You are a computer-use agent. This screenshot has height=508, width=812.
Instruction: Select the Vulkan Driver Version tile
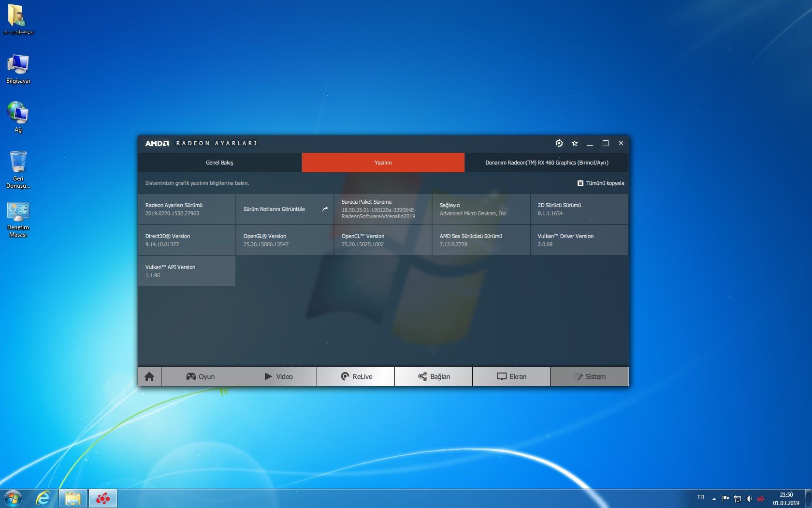[x=579, y=240]
